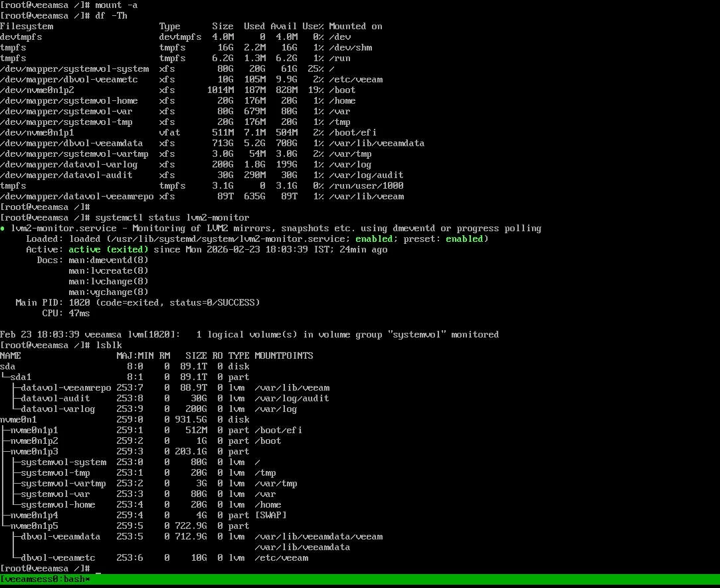This screenshot has width=720, height=588.
Task: Click "/dev/mapper/datavol-varlog" filesystem entry
Action: 69,165
